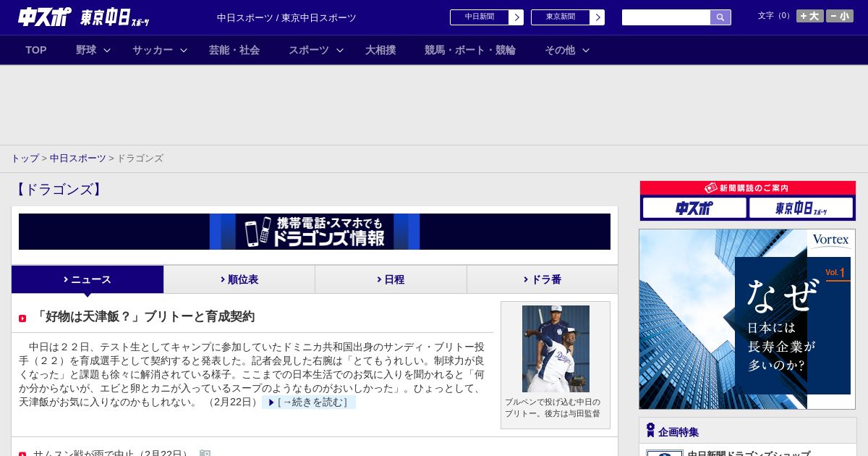The image size is (868, 456).
Task: Click the トップ breadcrumb link
Action: coord(25,158)
